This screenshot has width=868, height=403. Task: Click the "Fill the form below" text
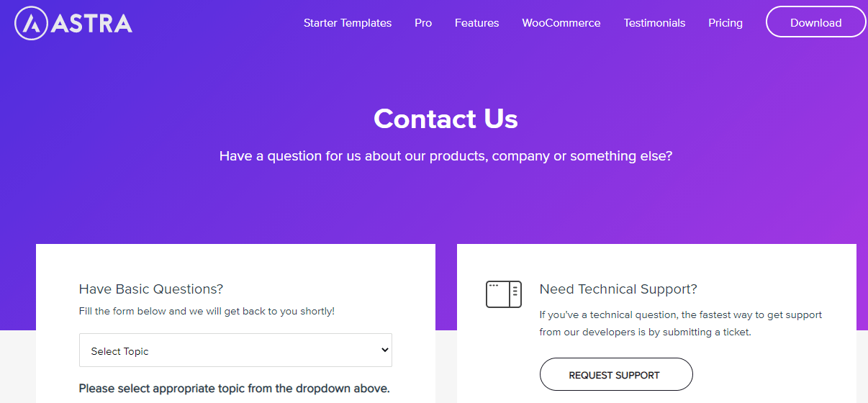(x=207, y=312)
